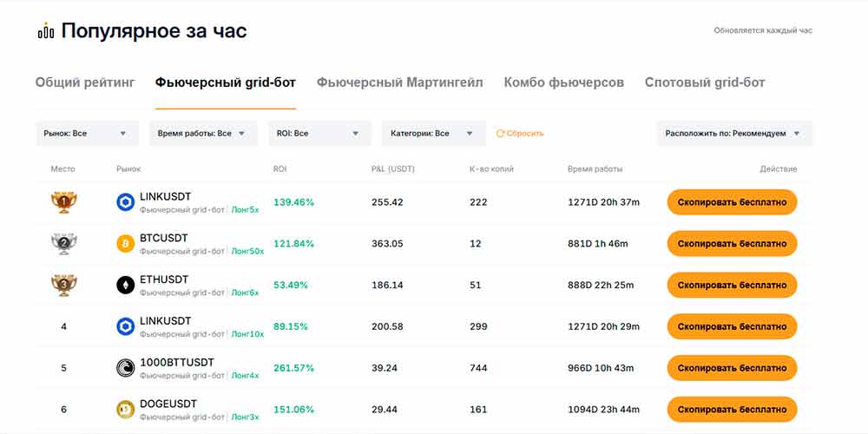Click the gold first-place trophy icon
This screenshot has height=434, width=868.
tap(63, 202)
